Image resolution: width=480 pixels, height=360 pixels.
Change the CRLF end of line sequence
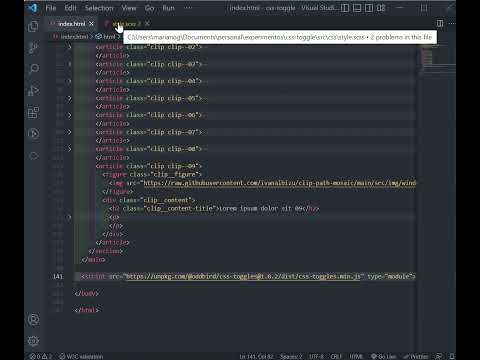coord(336,356)
